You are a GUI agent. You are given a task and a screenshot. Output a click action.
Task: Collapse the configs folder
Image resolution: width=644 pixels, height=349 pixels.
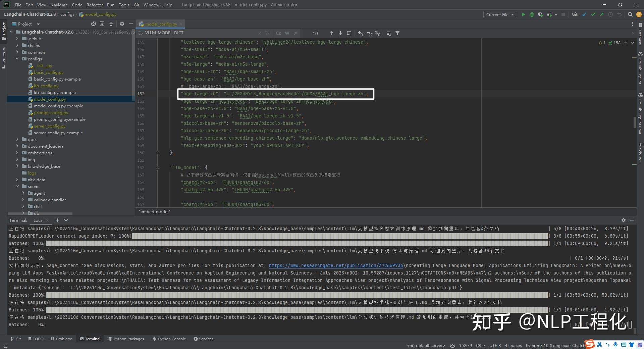pos(17,59)
